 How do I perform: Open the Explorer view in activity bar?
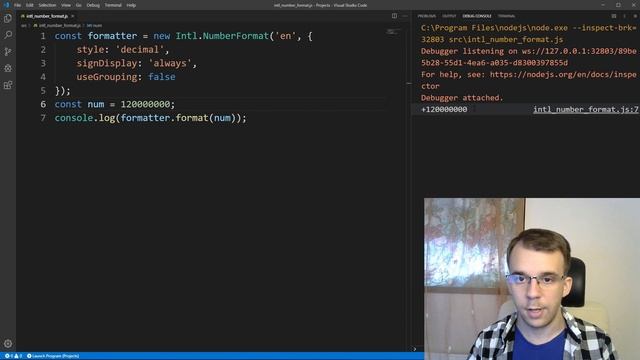click(x=8, y=18)
